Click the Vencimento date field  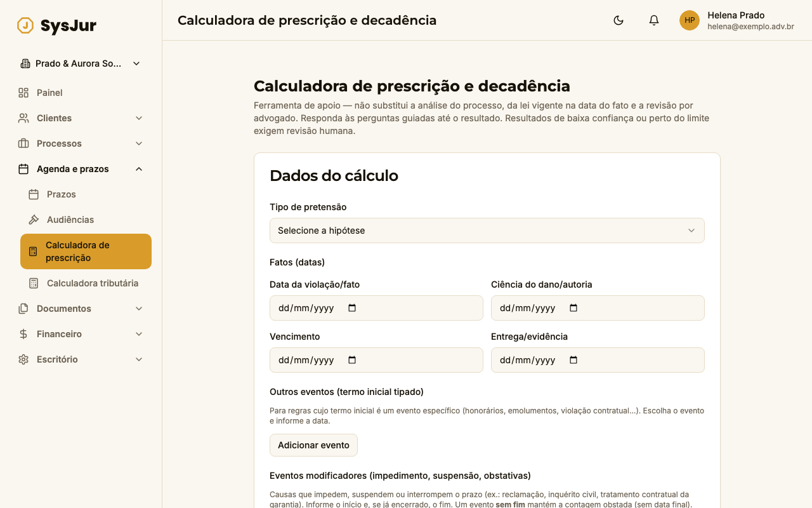pos(376,360)
